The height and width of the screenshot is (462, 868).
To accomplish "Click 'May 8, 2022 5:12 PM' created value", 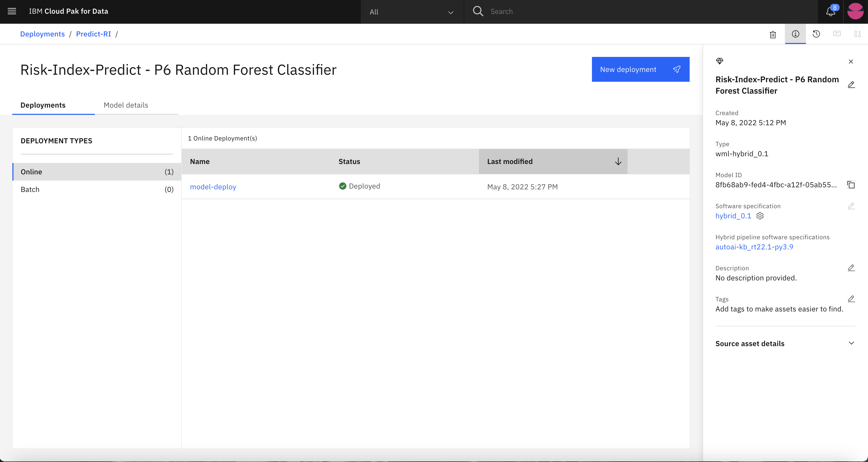I will point(750,123).
